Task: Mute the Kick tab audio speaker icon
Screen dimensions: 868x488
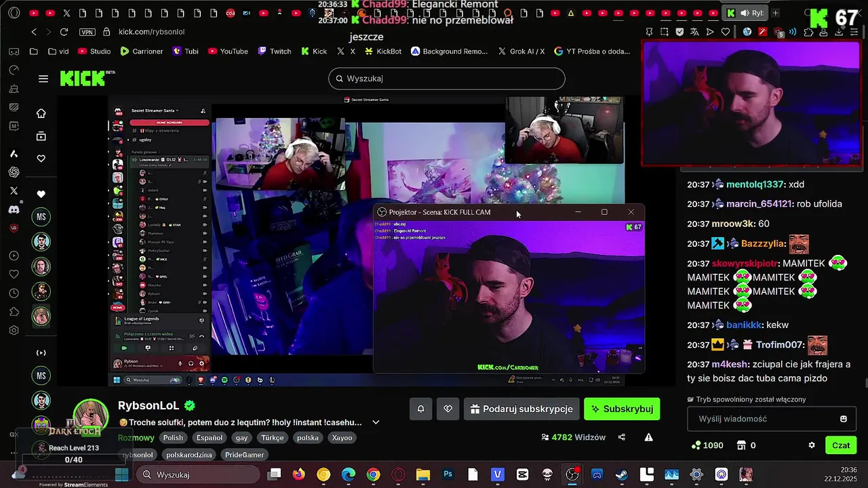Action: (745, 13)
